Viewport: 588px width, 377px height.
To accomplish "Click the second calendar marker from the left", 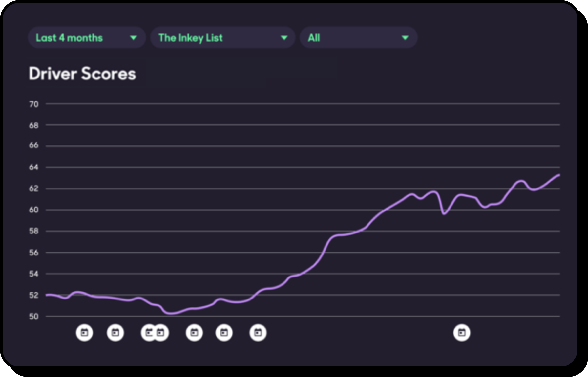I will coord(115,333).
